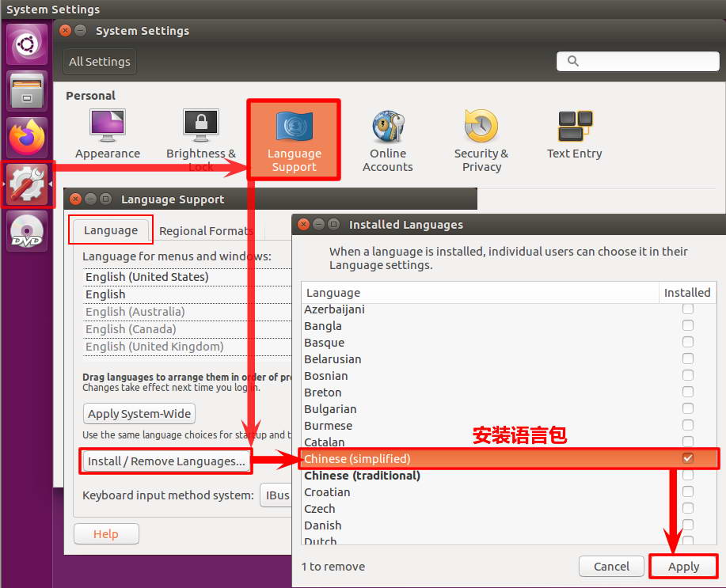This screenshot has width=726, height=588.
Task: Click the Apply button
Action: tap(683, 567)
